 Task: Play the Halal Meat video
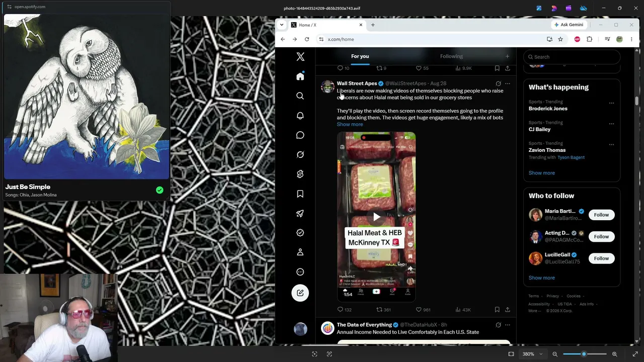[x=376, y=217]
